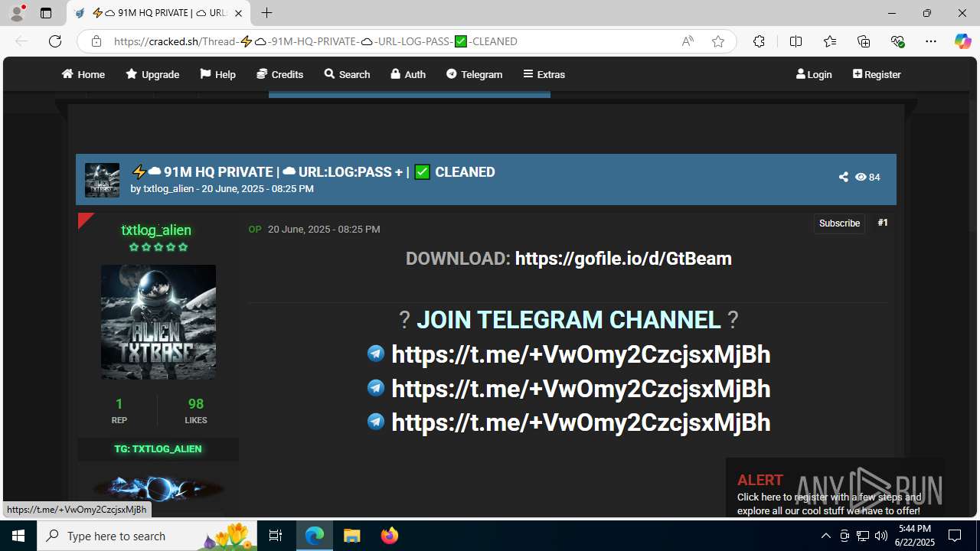Screen dimensions: 980x551
Task: Click the thread share icon
Action: click(x=843, y=177)
